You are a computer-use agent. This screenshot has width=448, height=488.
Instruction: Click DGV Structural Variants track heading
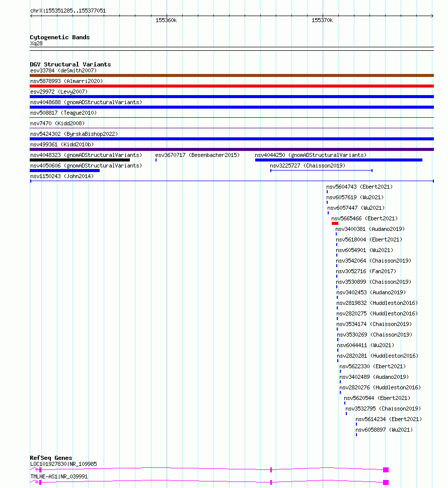point(70,64)
